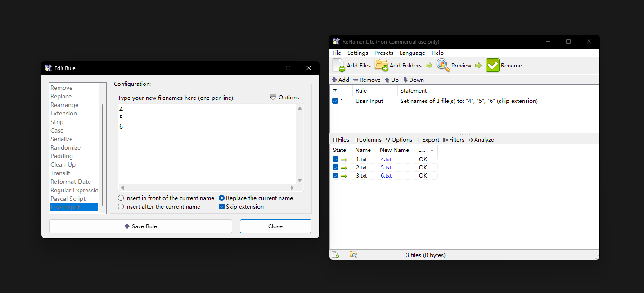Remove the selected rule
This screenshot has height=293, width=644.
(x=367, y=80)
